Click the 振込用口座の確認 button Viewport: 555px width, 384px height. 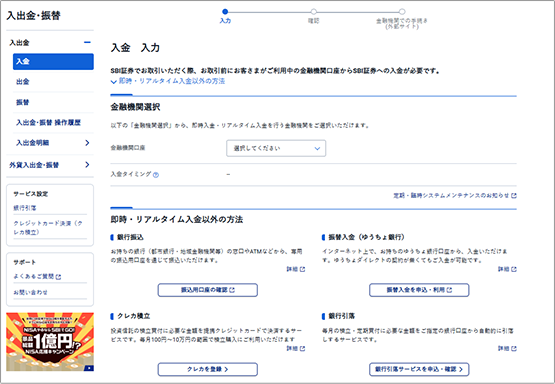pos(208,290)
